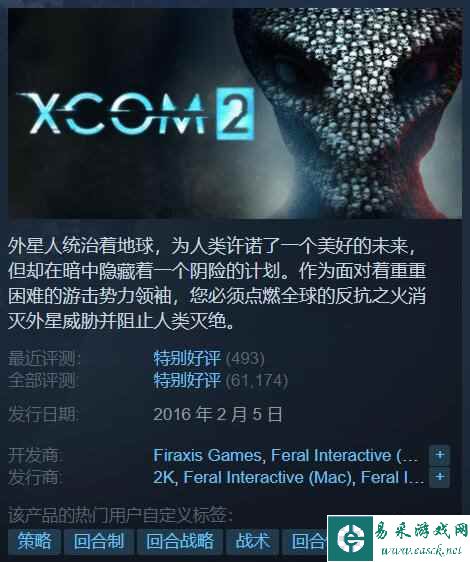The image size is (470, 562).
Task: Click truncated Feral I... publisher link
Action: [393, 477]
